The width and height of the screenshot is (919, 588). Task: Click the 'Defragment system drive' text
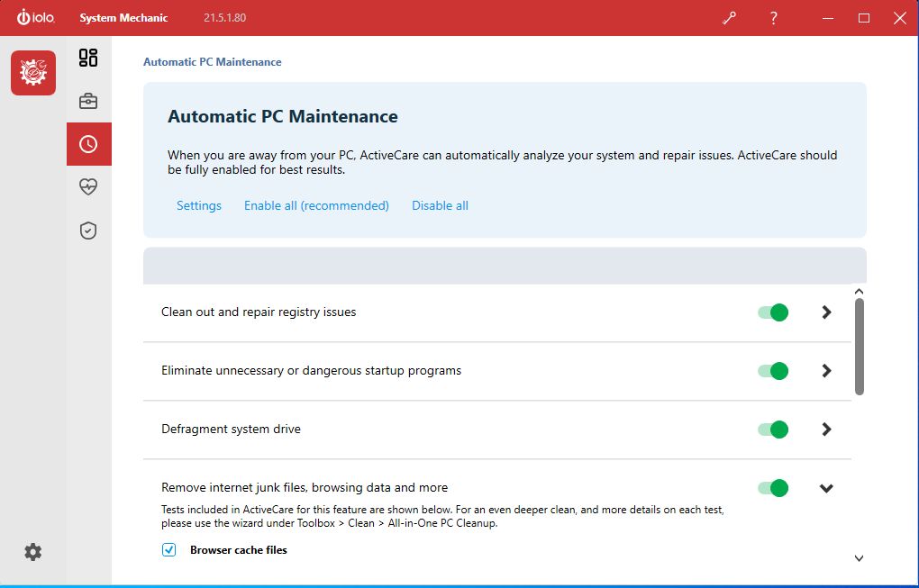click(x=231, y=430)
